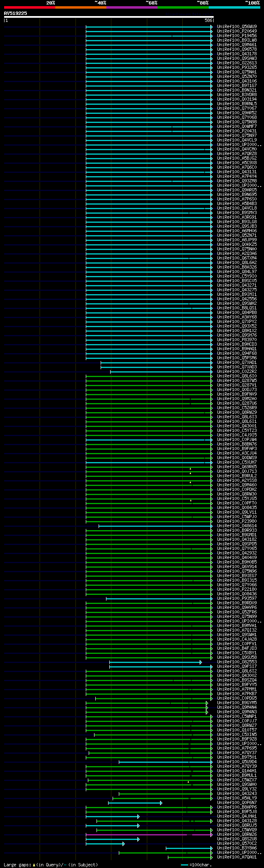This screenshot has width=264, height=868.
Task: Click the UniRef100_Q69R65 label
Action: tap(237, 467)
